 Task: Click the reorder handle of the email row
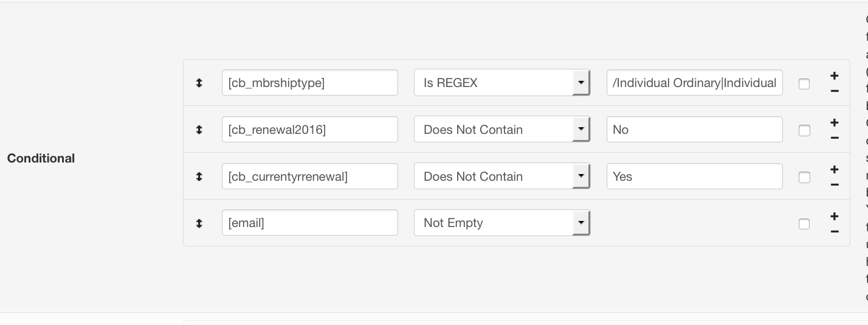coord(199,223)
